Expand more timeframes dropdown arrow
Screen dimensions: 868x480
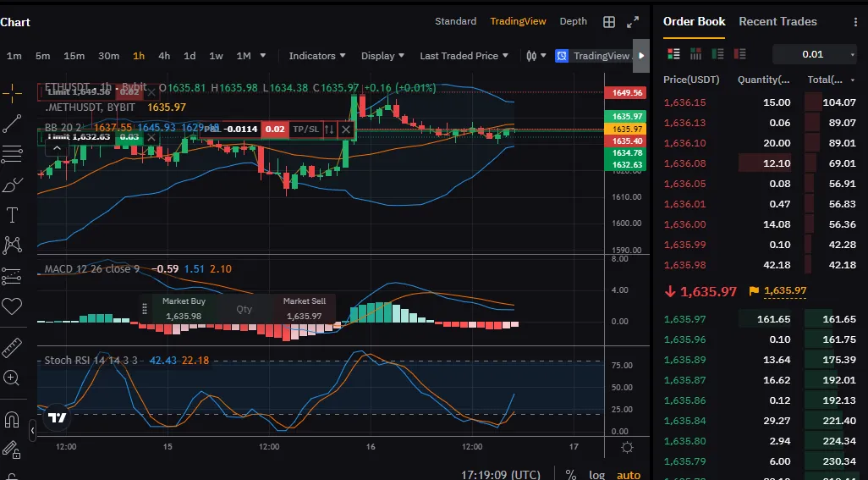pyautogui.click(x=263, y=56)
